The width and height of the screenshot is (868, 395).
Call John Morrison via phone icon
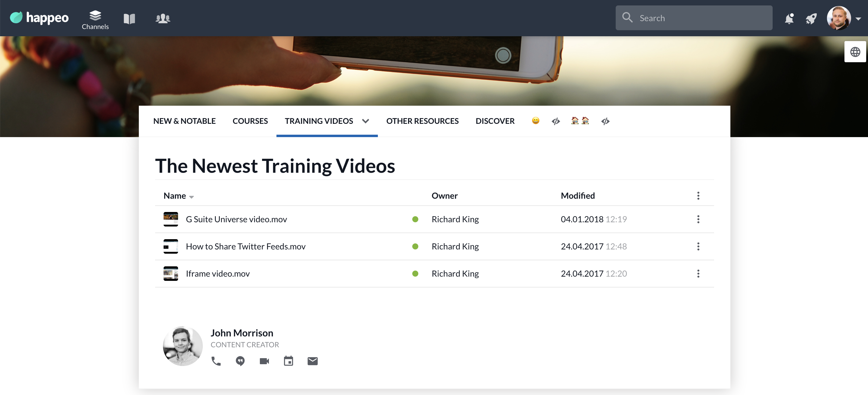point(216,361)
